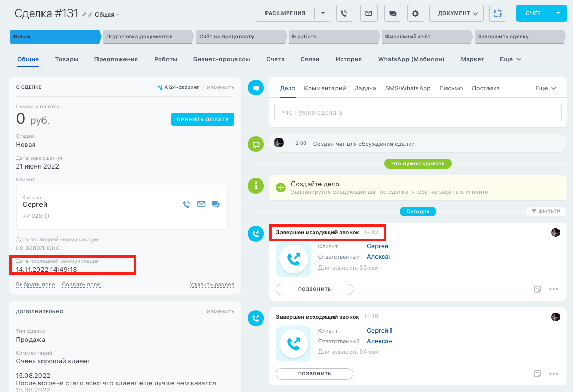This screenshot has height=392, width=573.
Task: Open the ДОКУМЕНТ dropdown
Action: tap(456, 13)
